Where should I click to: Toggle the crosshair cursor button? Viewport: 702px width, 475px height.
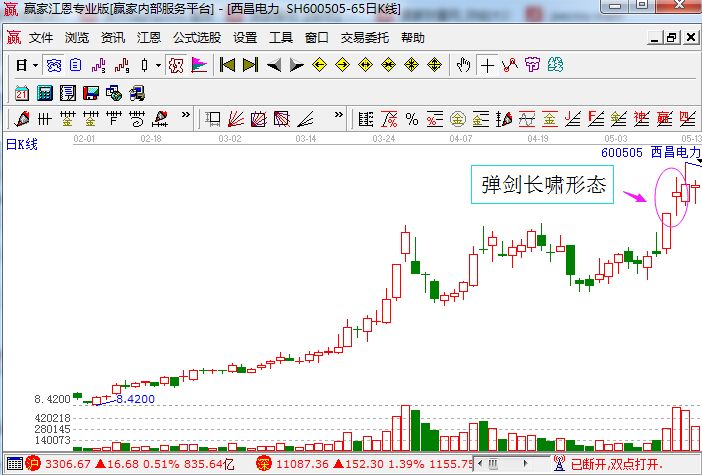[x=487, y=65]
